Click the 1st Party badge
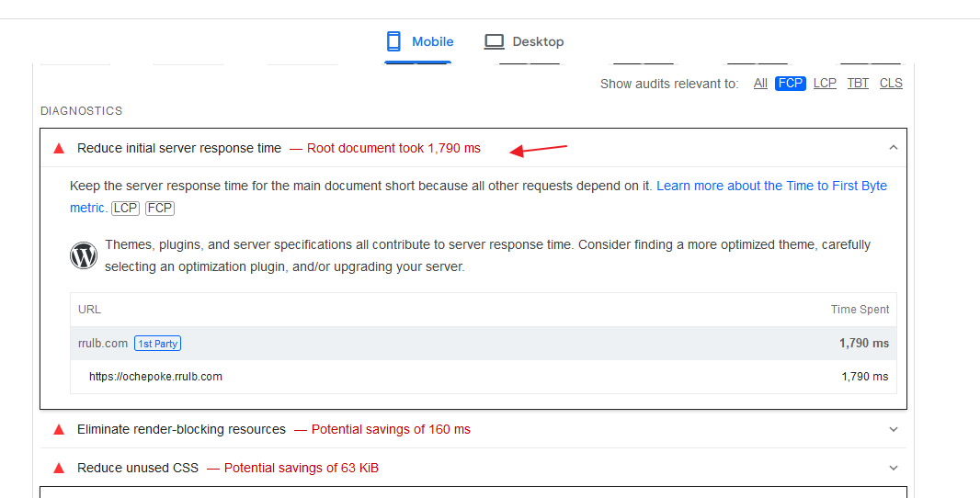980x498 pixels. (x=157, y=344)
